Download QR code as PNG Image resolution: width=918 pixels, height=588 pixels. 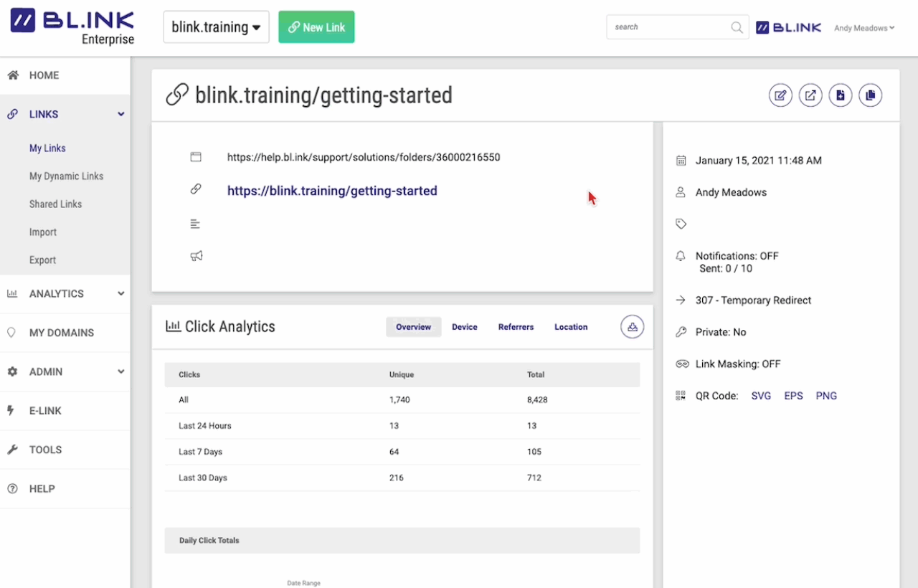tap(826, 396)
